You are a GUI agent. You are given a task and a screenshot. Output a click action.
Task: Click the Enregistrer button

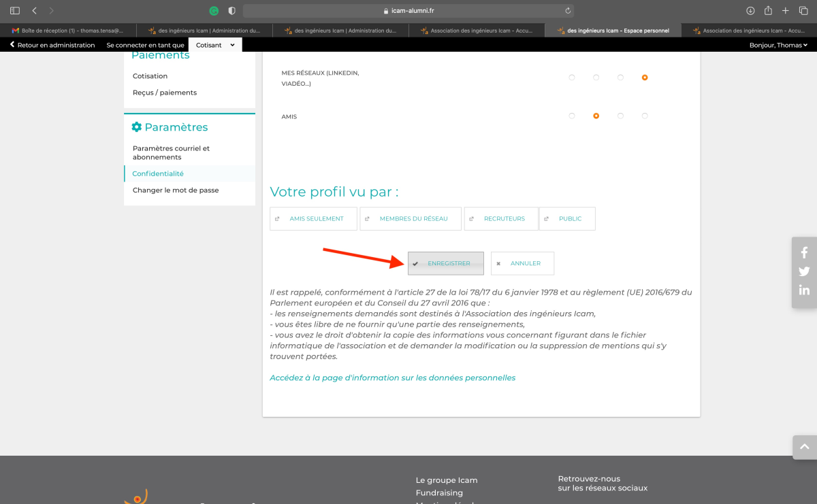(x=446, y=263)
